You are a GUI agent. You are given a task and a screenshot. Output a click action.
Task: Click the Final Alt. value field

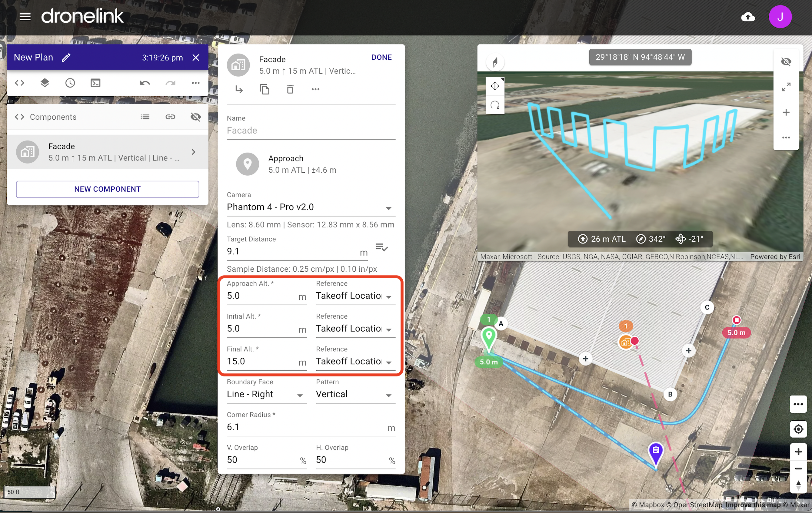coord(267,361)
